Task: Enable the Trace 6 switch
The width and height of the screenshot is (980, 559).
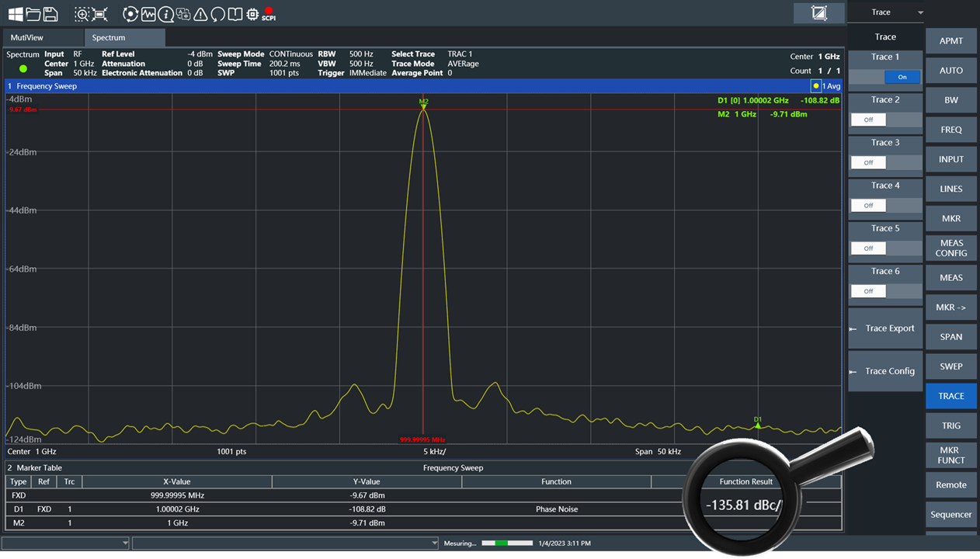Action: pyautogui.click(x=885, y=291)
